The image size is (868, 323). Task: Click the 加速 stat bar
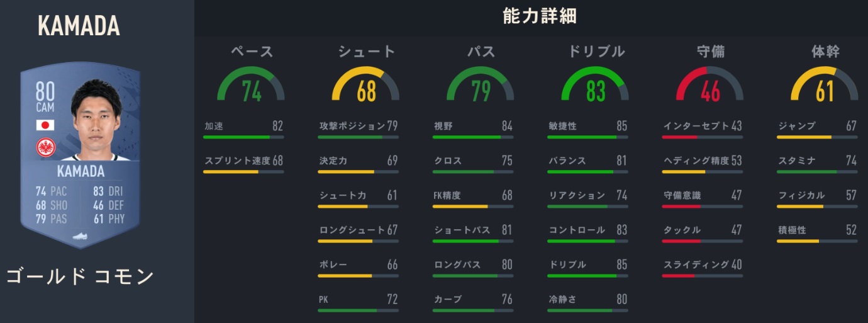(x=243, y=137)
